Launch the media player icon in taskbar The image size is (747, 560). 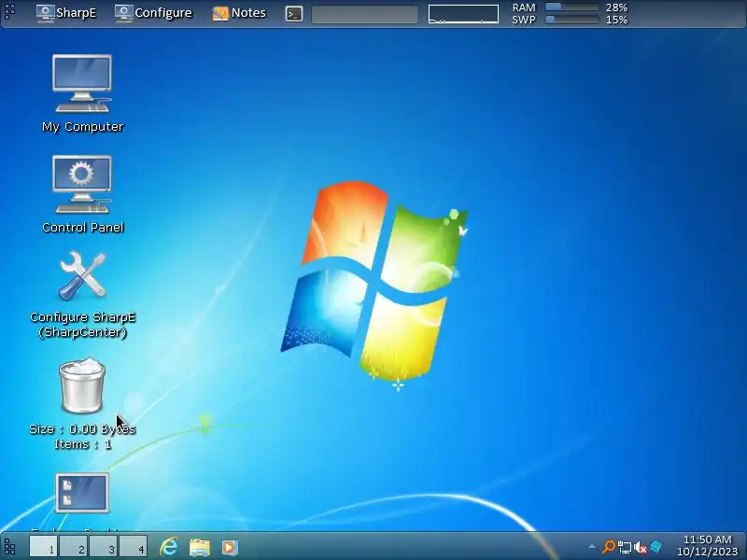[x=229, y=547]
